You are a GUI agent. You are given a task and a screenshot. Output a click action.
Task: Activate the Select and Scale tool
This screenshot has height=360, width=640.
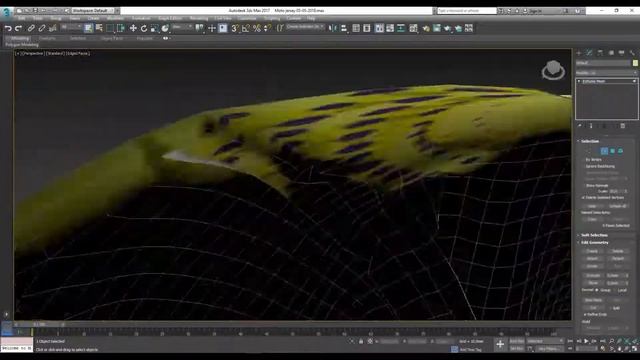(x=154, y=28)
